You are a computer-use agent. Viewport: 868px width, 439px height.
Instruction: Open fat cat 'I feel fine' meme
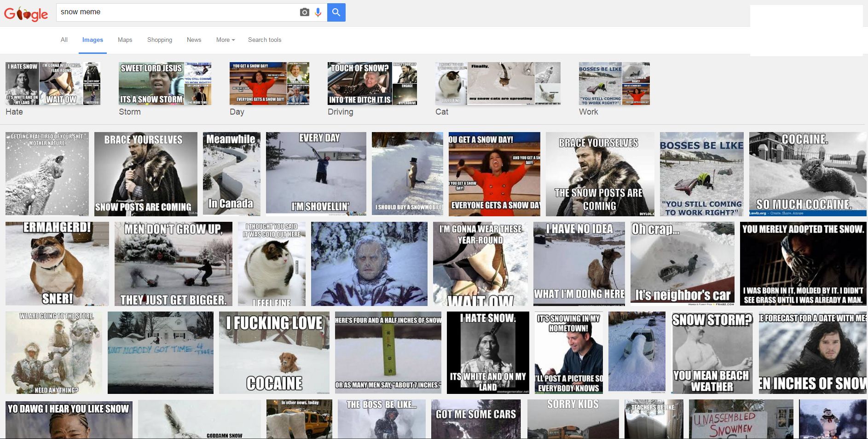click(272, 264)
